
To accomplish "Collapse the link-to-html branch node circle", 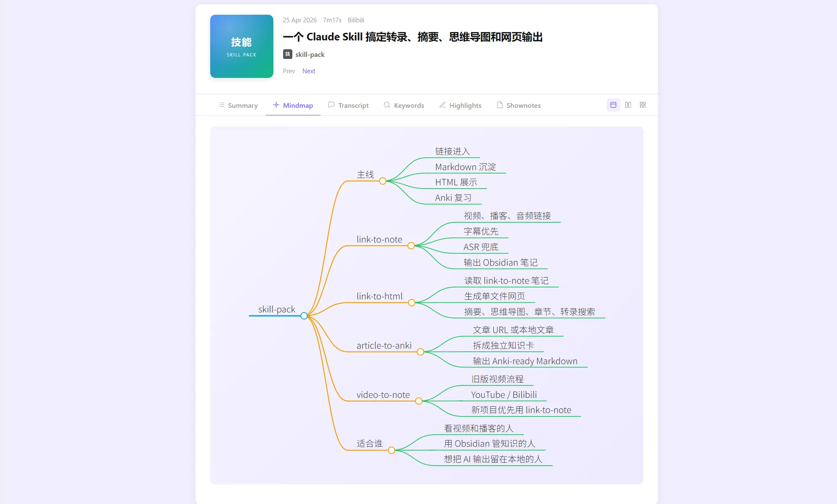I will [x=412, y=303].
